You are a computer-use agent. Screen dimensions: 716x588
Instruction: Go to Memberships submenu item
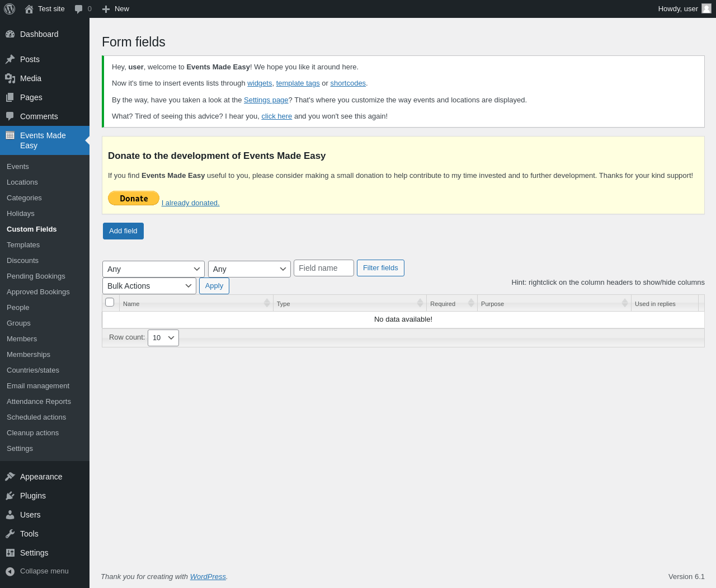click(29, 355)
